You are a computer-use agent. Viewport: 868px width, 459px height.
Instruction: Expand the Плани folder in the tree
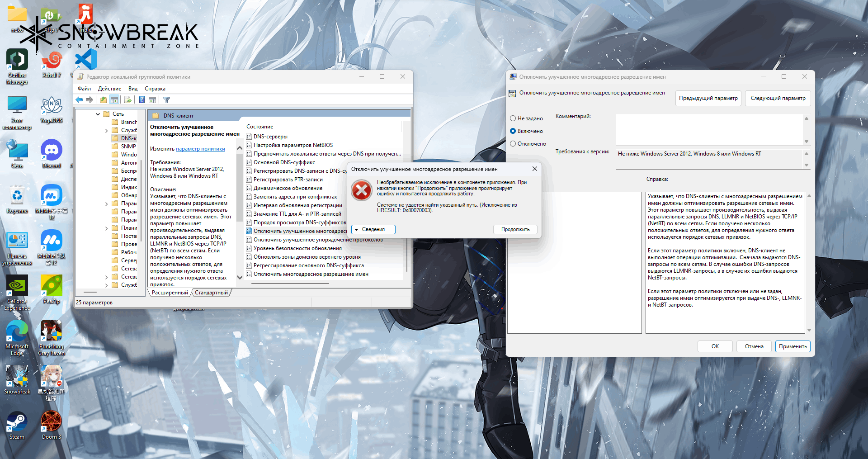[x=107, y=228]
